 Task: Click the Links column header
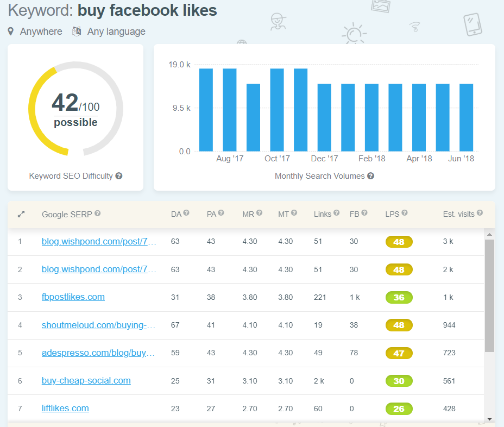[x=323, y=214]
